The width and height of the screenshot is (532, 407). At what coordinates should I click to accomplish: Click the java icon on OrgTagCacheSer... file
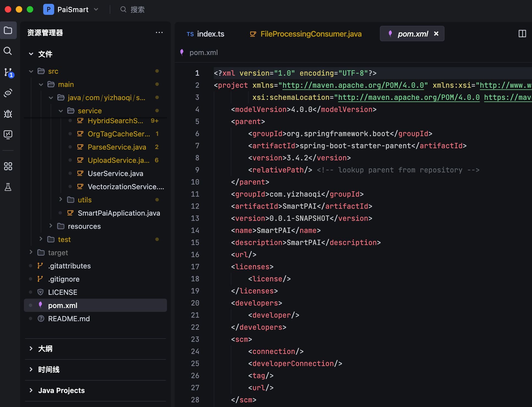[x=80, y=134]
